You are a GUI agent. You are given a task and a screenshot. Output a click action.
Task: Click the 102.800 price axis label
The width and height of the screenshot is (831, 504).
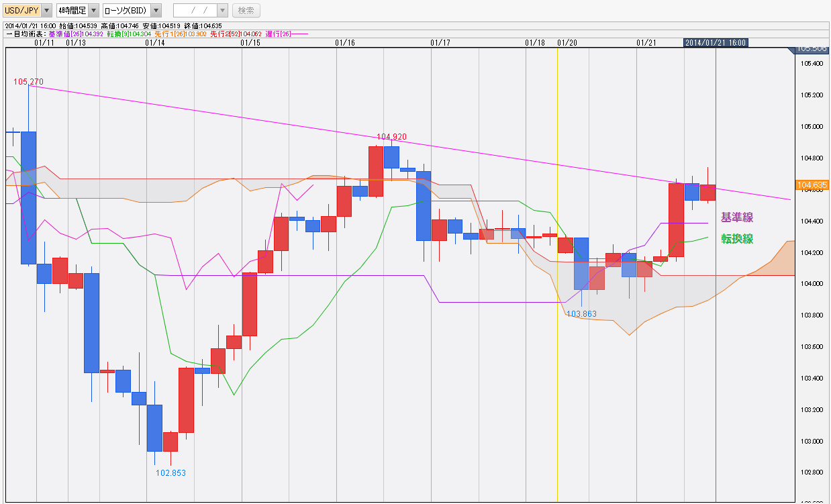click(812, 472)
